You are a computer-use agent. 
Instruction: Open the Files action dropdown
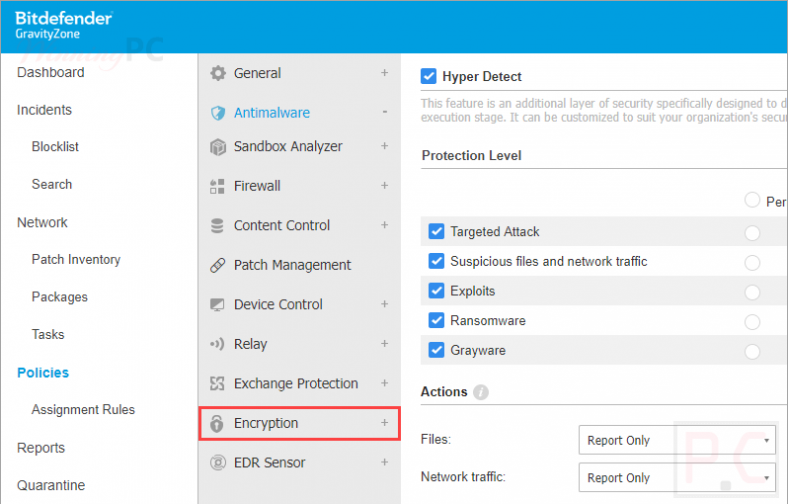676,440
